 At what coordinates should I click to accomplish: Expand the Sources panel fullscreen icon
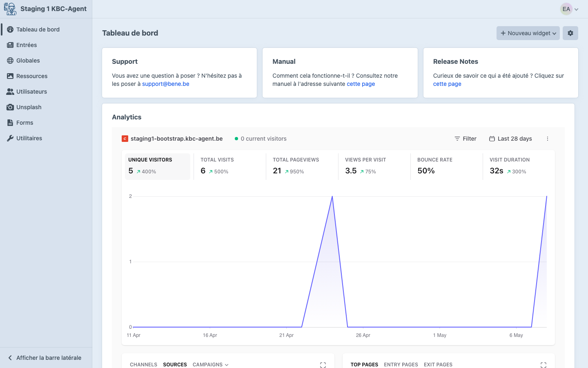[x=323, y=365]
